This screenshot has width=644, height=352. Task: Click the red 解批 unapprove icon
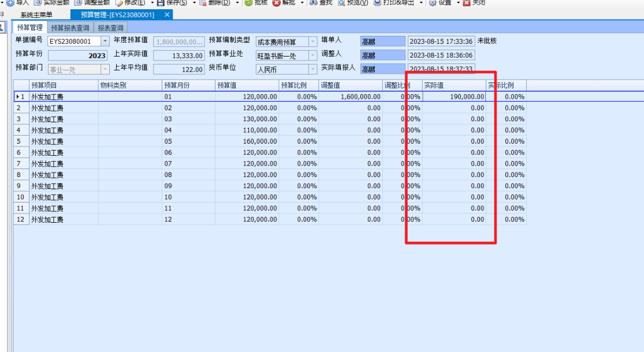(x=277, y=2)
